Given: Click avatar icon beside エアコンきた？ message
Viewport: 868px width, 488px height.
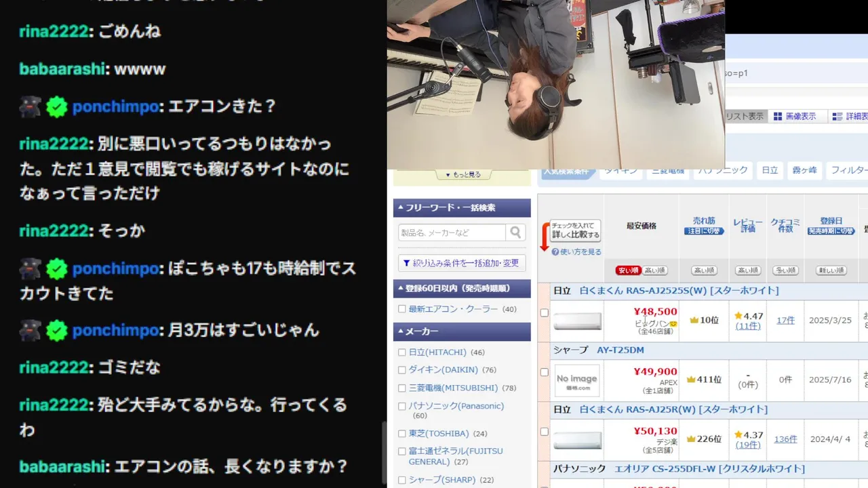Looking at the screenshot, I should (31, 106).
